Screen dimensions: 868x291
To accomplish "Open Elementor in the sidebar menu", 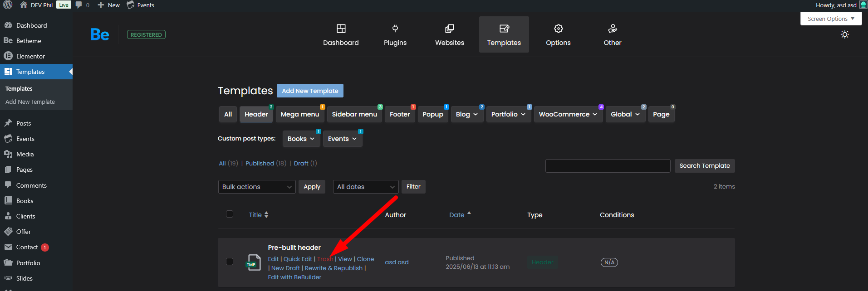I will click(x=30, y=56).
